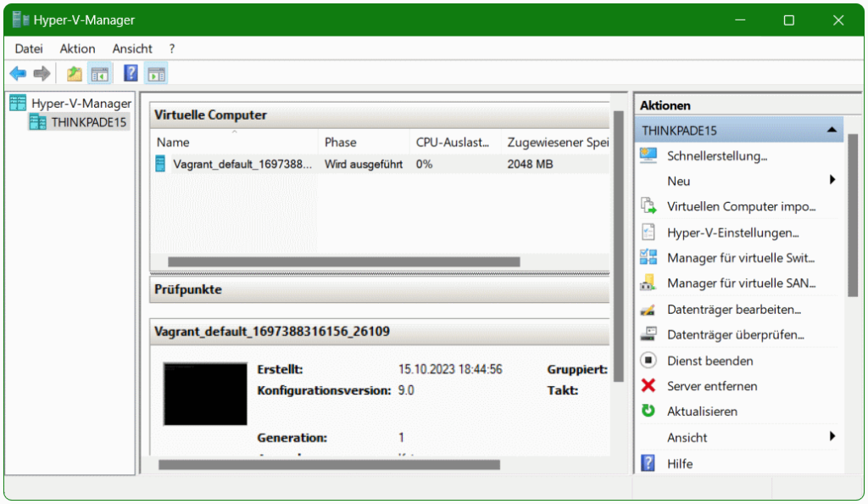The height and width of the screenshot is (504, 868).
Task: Open the Datei menu
Action: point(28,48)
